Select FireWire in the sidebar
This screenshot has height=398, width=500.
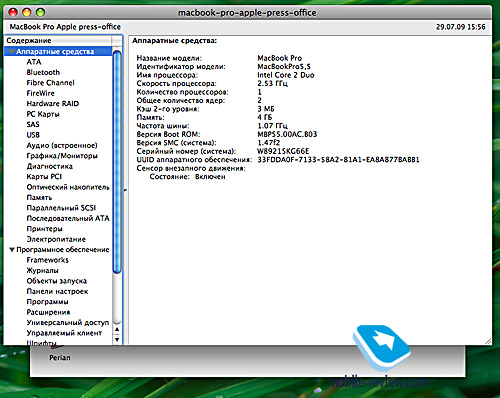click(40, 93)
